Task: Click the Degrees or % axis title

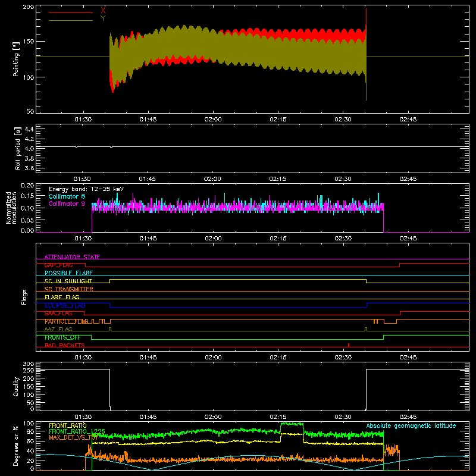Action: click(16, 446)
